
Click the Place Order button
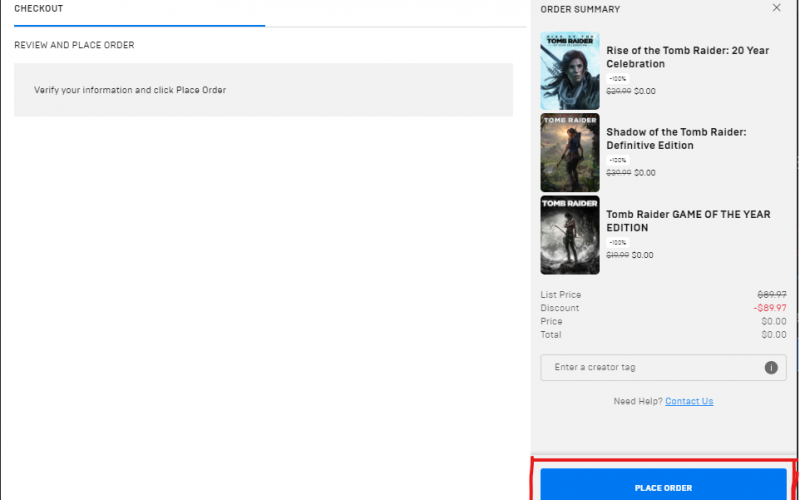[x=663, y=484]
